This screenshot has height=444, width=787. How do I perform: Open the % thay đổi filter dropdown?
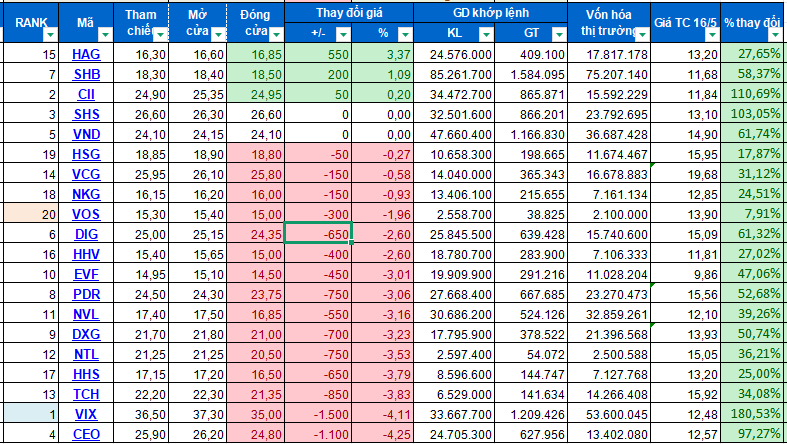775,35
